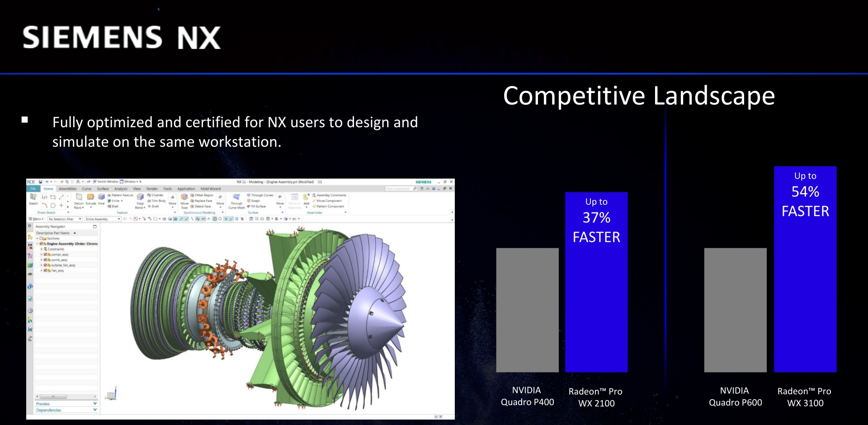
Task: Switch to the Curve ribbon tab
Action: click(x=87, y=189)
